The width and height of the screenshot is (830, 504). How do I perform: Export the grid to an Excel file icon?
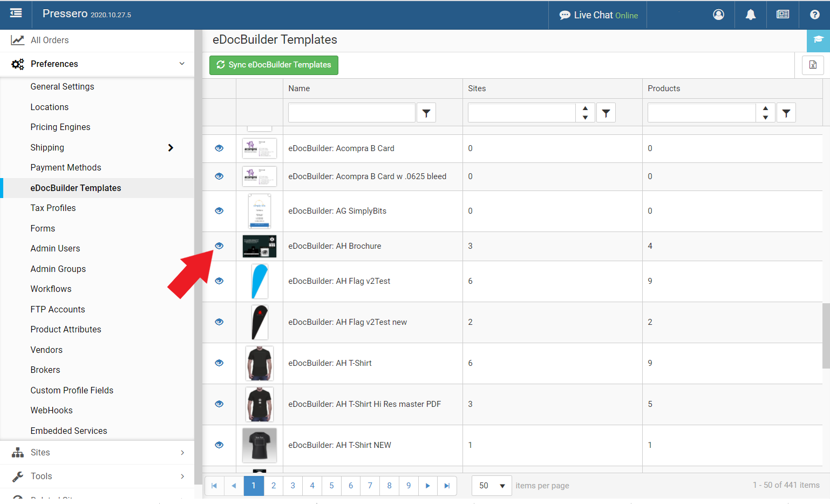click(813, 65)
